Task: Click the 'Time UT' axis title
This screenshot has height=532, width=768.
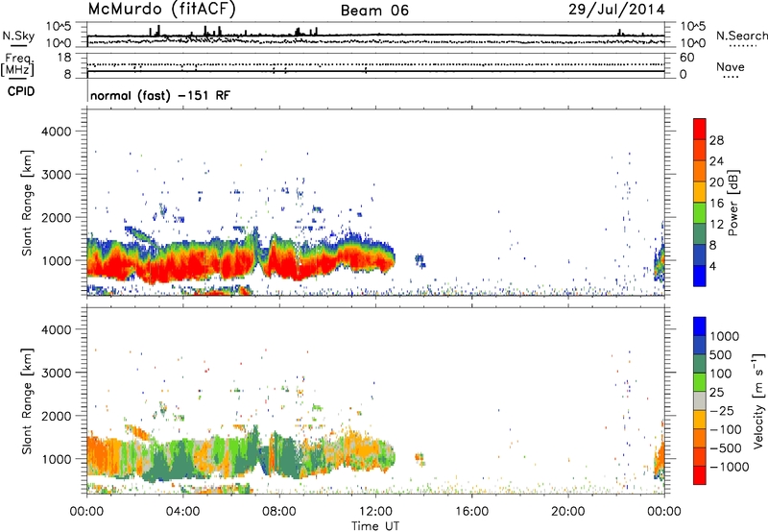Action: pos(375,526)
